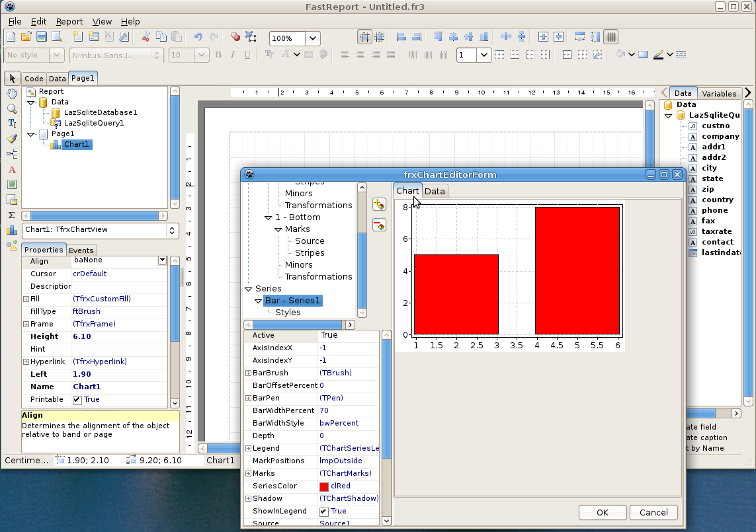Add a new series to chart
The height and width of the screenshot is (532, 756).
click(x=379, y=205)
